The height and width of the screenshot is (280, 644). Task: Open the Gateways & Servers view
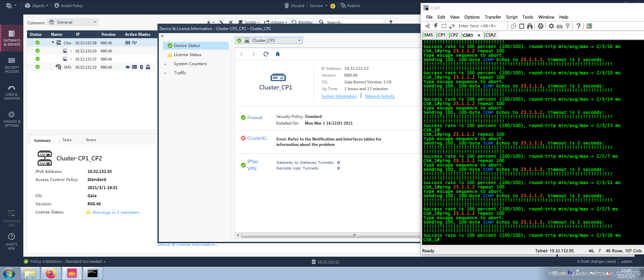pos(12,38)
